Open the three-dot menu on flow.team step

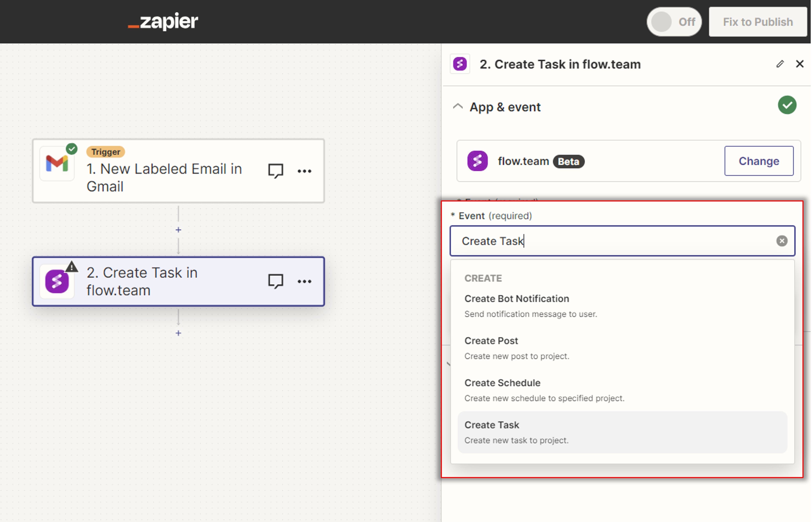click(x=304, y=281)
